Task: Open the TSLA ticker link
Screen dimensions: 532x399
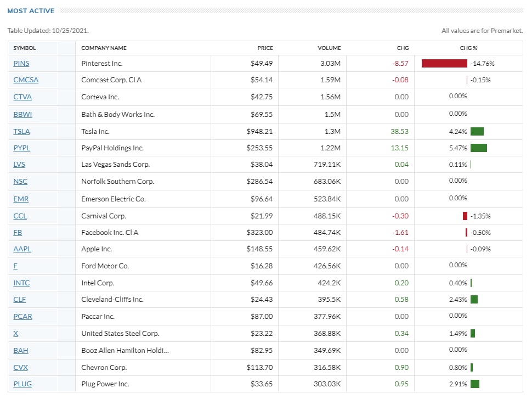Action: tap(21, 131)
